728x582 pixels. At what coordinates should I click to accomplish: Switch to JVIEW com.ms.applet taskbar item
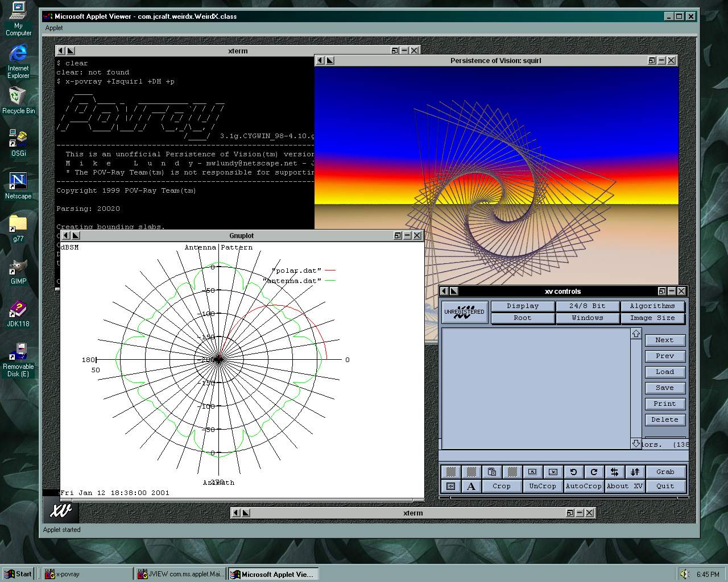click(181, 574)
